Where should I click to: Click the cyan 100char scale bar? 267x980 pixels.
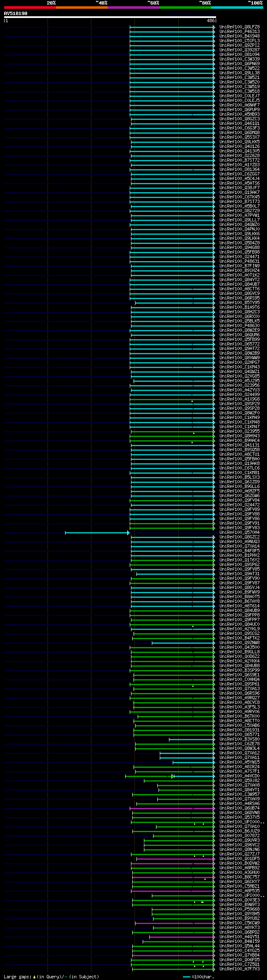click(x=186, y=977)
